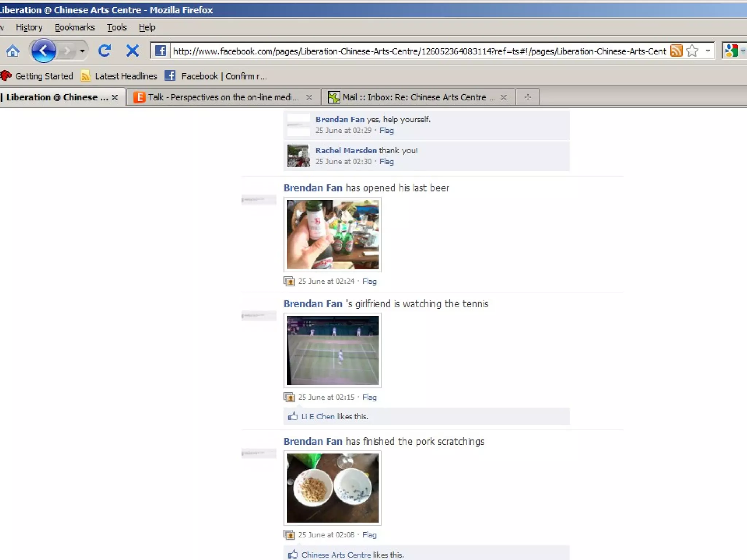Switch to the Talk - Perspectives tab

[222, 97]
